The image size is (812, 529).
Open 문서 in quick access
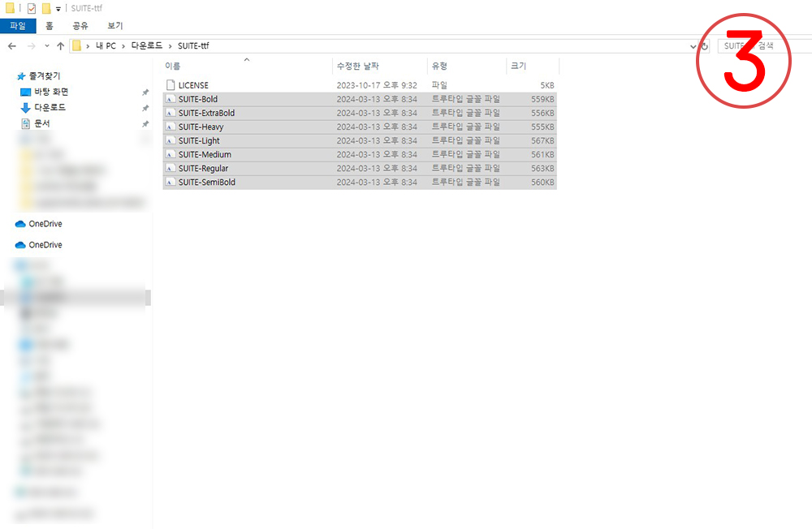(42, 123)
